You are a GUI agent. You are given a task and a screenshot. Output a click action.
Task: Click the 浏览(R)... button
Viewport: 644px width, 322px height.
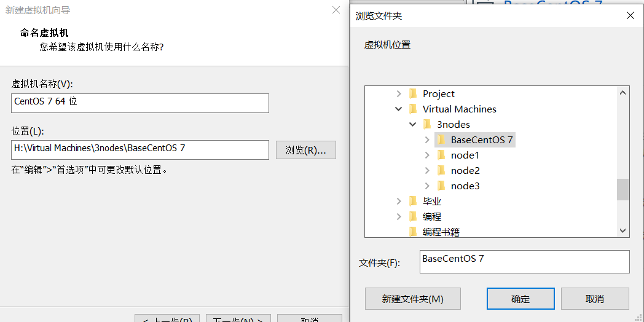(x=306, y=150)
